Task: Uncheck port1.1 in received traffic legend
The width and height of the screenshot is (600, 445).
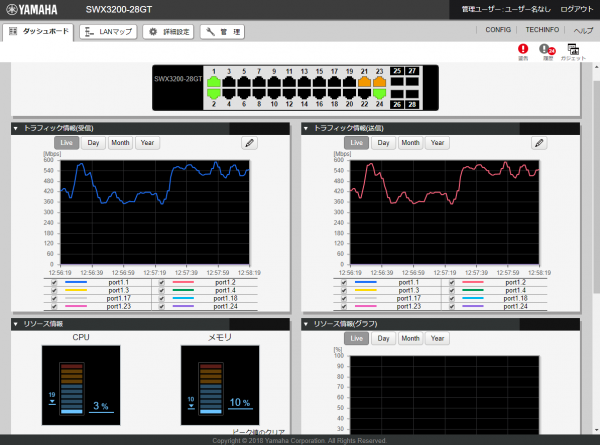Action: [x=54, y=283]
